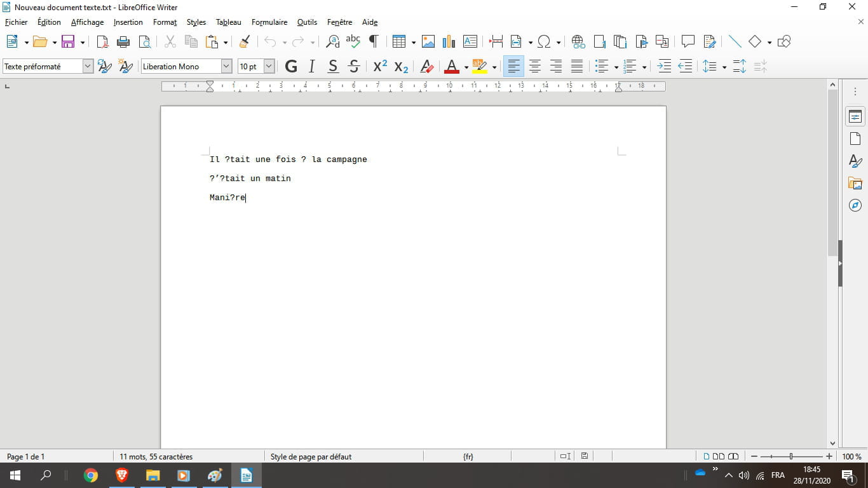
Task: Click 'Style de page par défaut' in status bar
Action: [x=311, y=456]
